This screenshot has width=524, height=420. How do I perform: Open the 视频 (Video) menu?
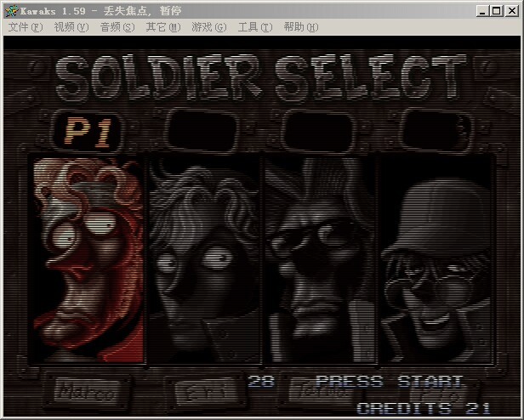[71, 27]
